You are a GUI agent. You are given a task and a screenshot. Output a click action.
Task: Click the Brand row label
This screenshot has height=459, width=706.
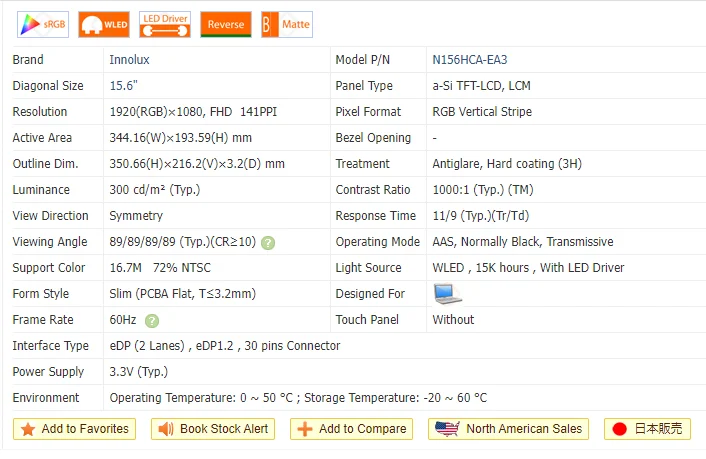pos(28,60)
